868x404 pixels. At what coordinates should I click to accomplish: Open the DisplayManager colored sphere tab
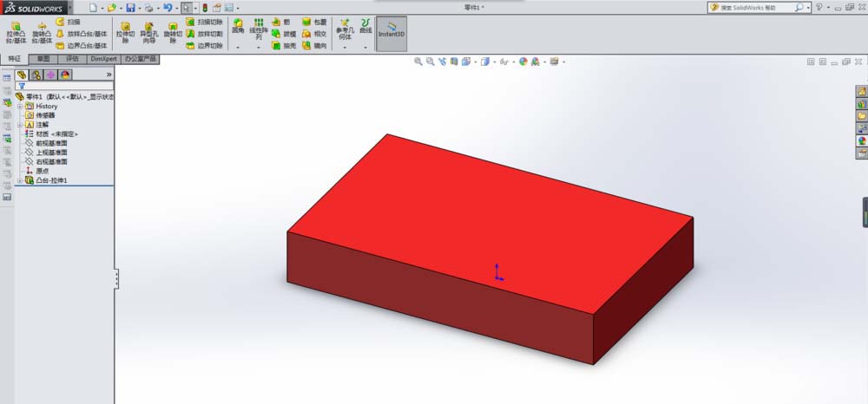coord(65,75)
